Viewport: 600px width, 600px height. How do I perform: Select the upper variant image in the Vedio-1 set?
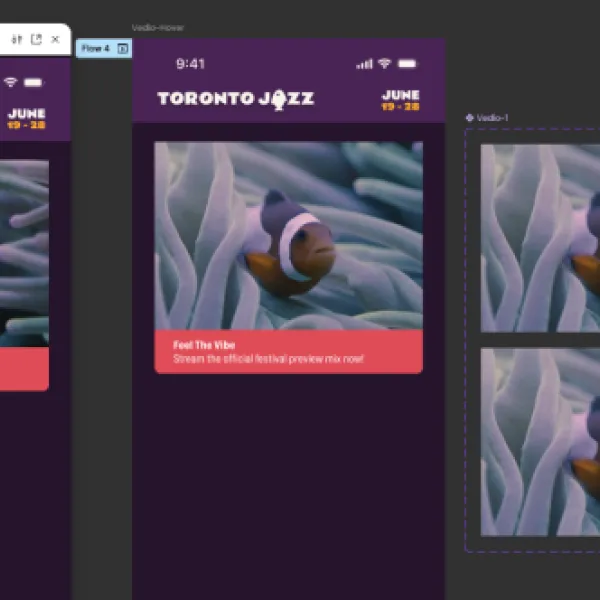click(x=540, y=238)
